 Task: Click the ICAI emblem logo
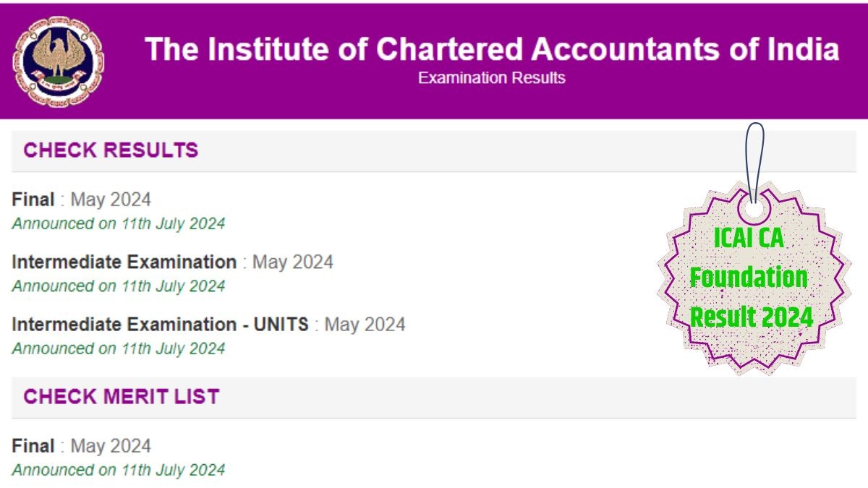tap(58, 61)
